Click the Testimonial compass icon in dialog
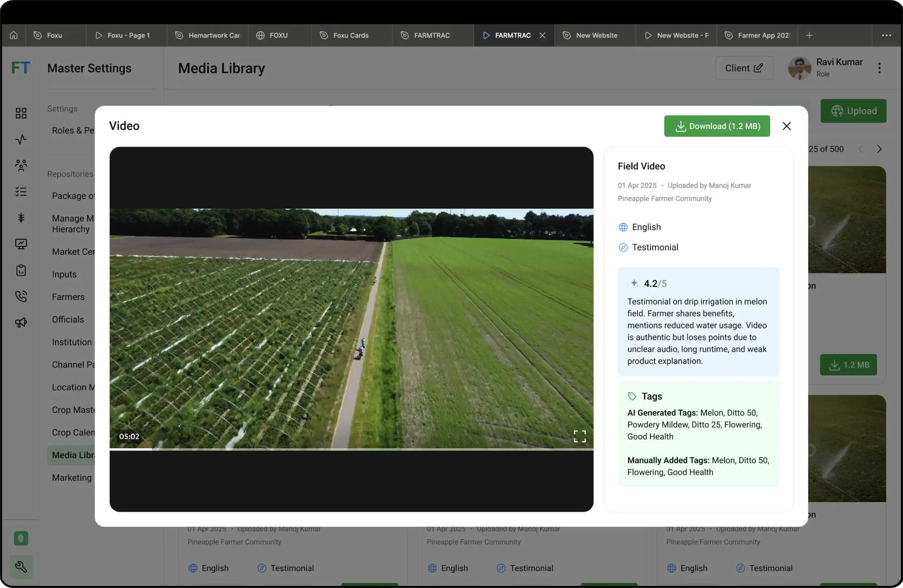The image size is (903, 588). click(623, 247)
